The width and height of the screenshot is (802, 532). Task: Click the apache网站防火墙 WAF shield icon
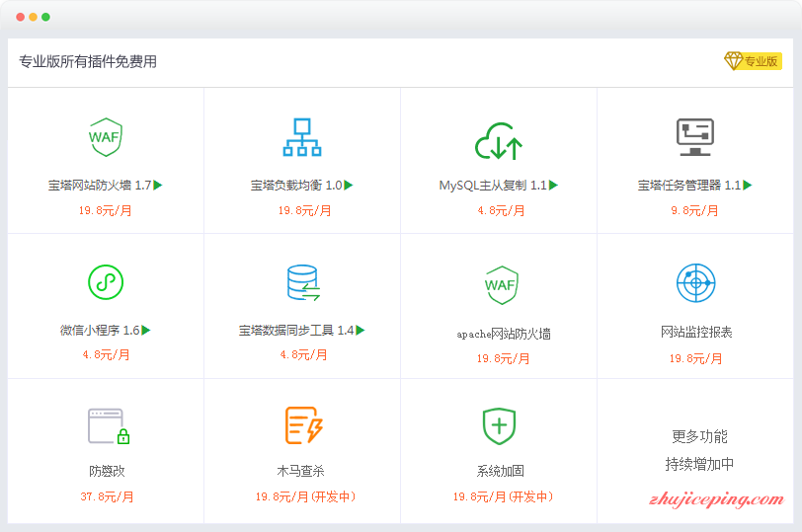pos(502,285)
